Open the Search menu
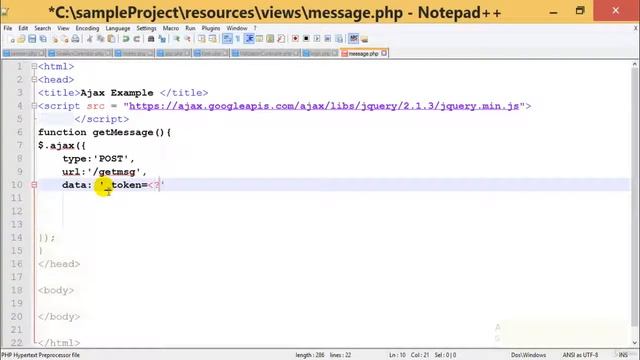Screen dimensions: 640x360 point(42,28)
